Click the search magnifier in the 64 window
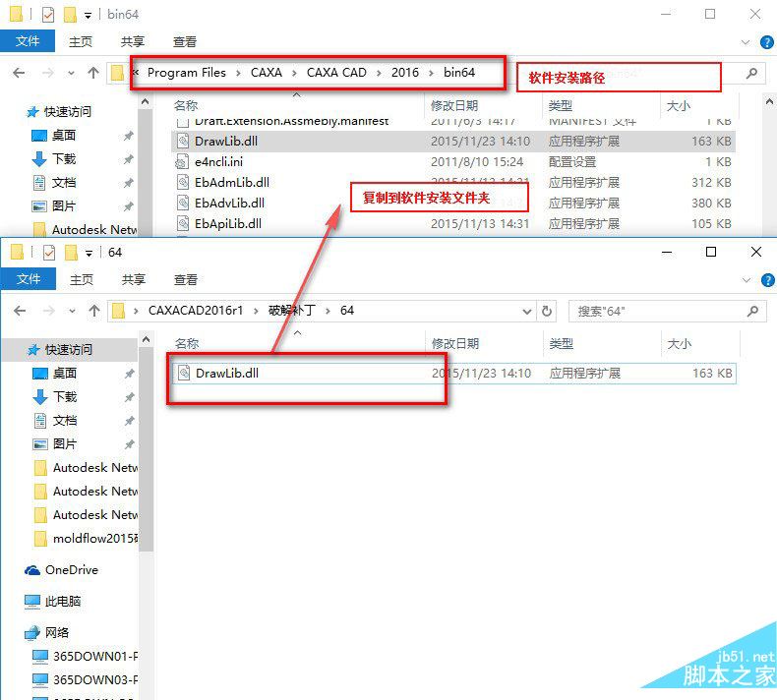The width and height of the screenshot is (777, 700). point(752,311)
